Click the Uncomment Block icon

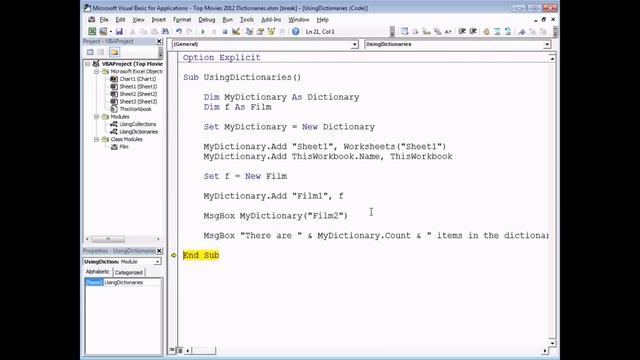(x=508, y=31)
